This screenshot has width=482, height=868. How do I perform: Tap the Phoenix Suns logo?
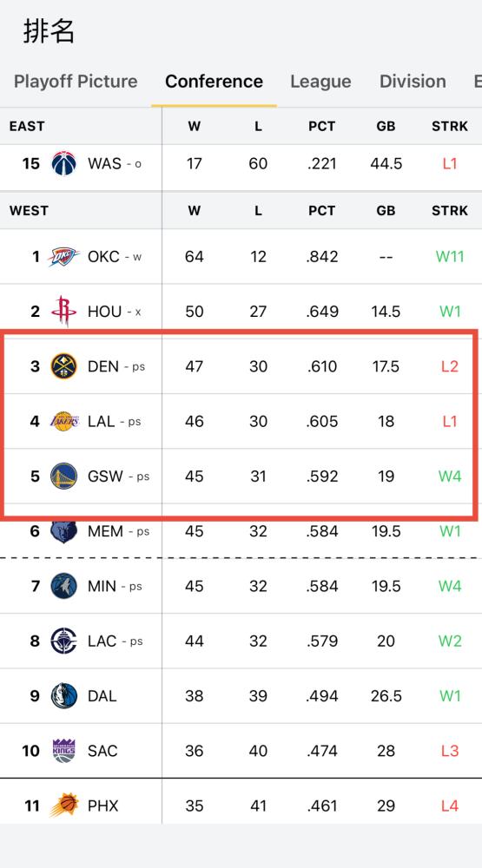pyautogui.click(x=63, y=806)
